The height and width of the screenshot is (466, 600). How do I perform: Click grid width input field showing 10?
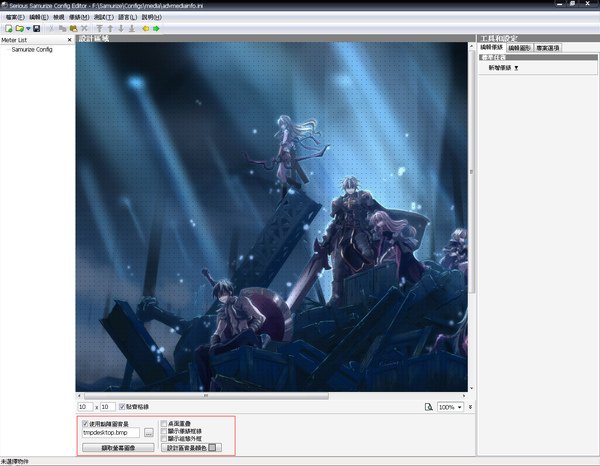tap(85, 407)
